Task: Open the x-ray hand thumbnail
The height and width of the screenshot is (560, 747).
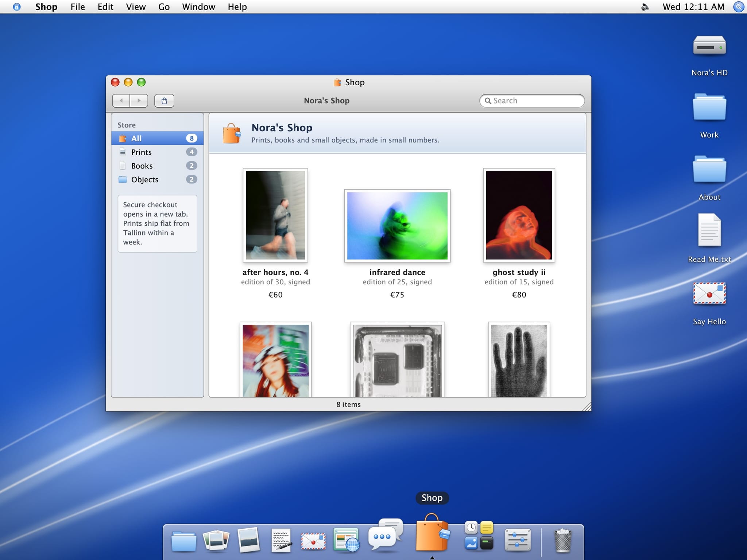Action: tap(519, 360)
